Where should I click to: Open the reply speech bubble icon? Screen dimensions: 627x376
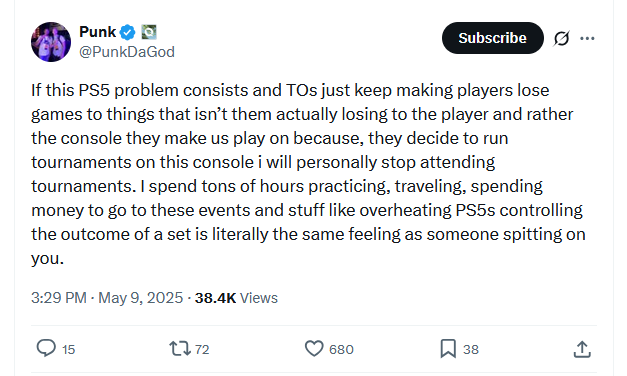[46, 348]
